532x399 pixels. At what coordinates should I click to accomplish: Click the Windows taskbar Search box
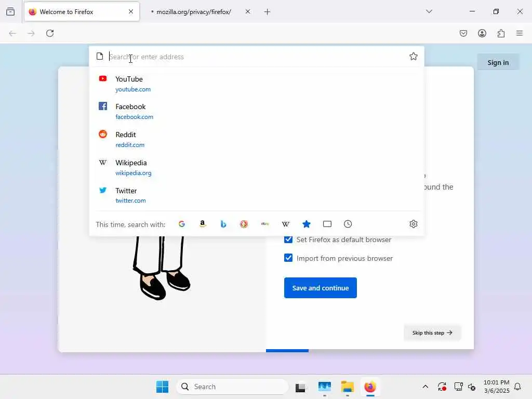pyautogui.click(x=232, y=387)
